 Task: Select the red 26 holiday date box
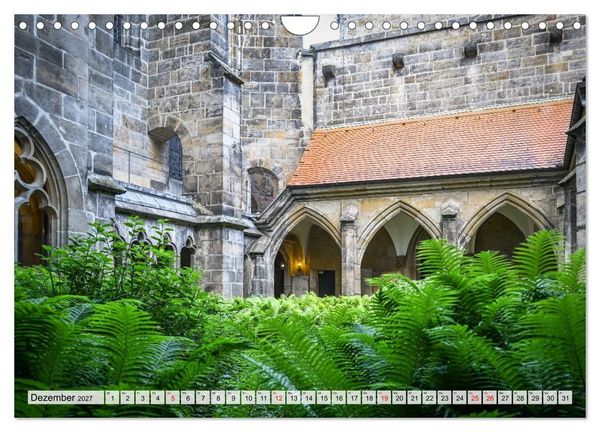[490, 398]
